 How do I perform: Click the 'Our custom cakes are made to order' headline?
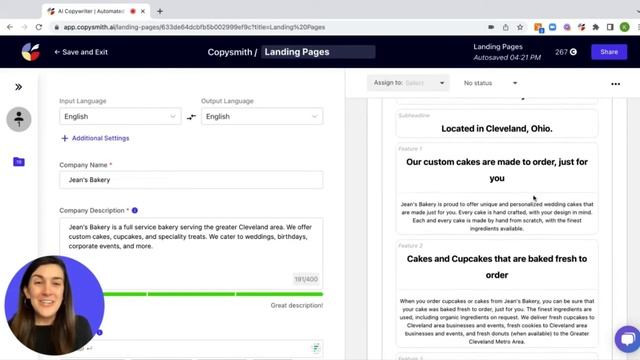click(x=497, y=170)
